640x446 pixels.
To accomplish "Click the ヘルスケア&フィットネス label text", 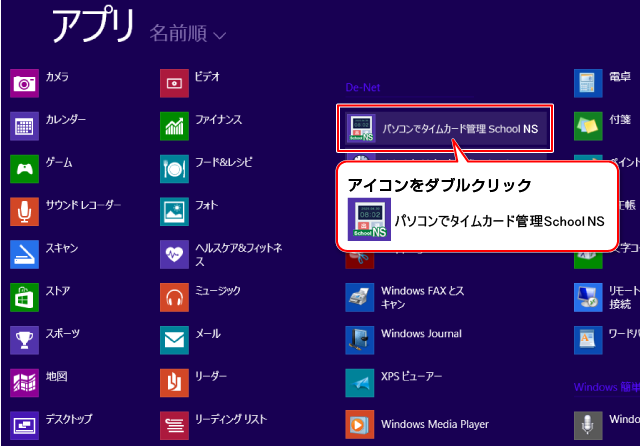I will (x=239, y=255).
